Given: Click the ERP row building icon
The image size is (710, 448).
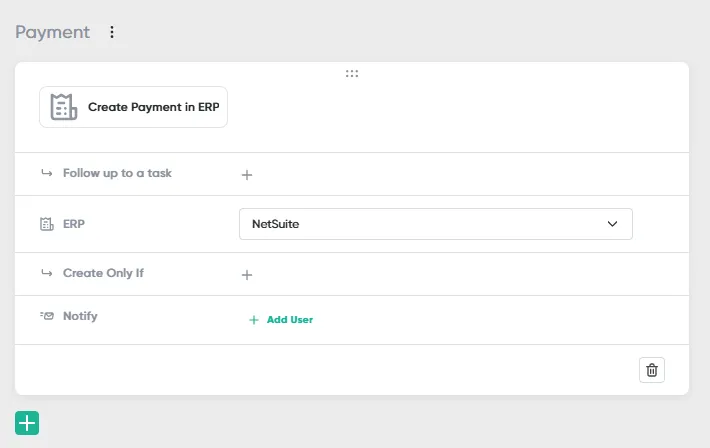Looking at the screenshot, I should point(47,224).
